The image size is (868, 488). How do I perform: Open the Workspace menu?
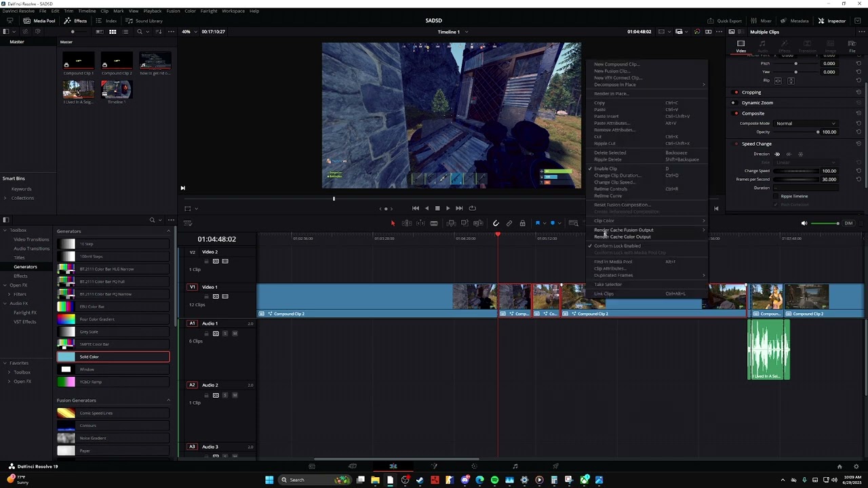tap(233, 11)
